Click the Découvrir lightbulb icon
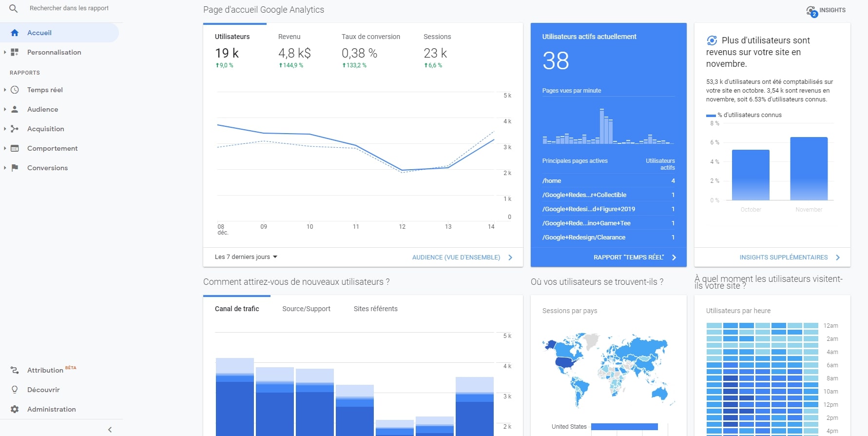 (15, 390)
